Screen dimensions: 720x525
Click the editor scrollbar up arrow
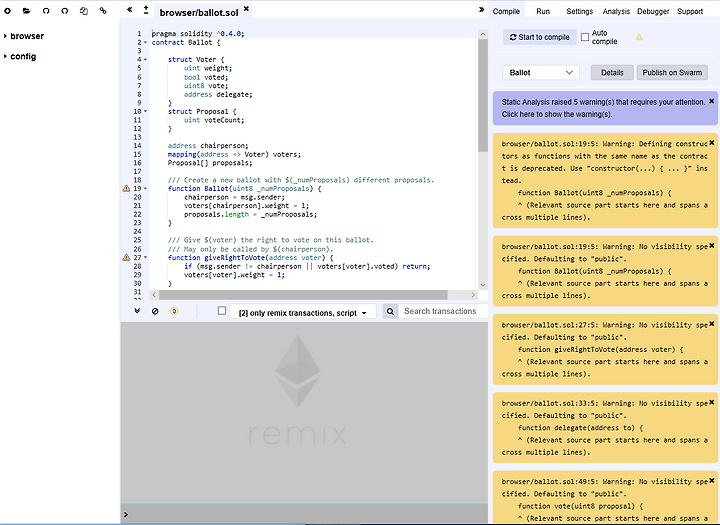(483, 34)
